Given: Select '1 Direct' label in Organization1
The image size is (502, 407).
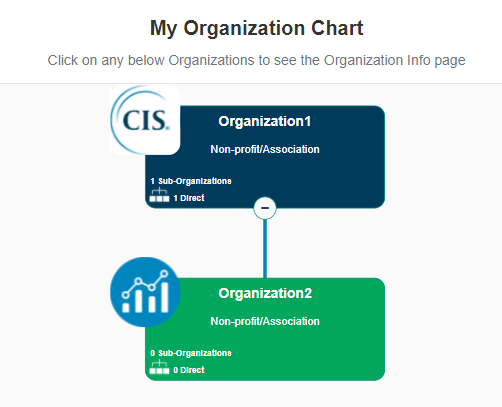Looking at the screenshot, I should (x=189, y=198).
